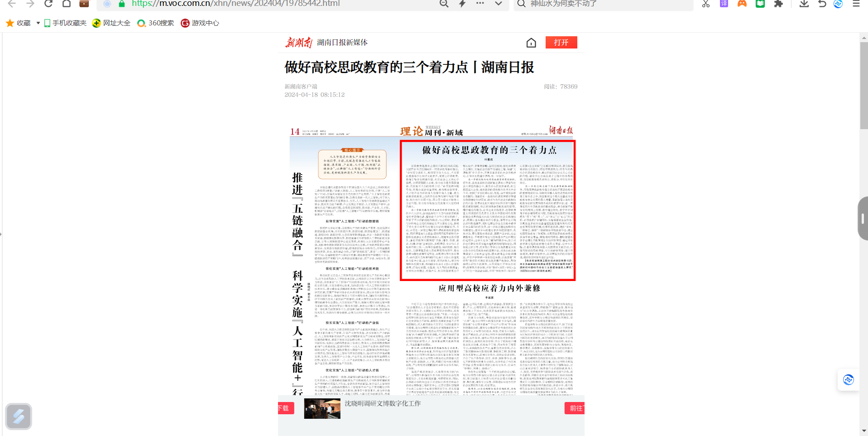This screenshot has height=436, width=868.
Task: Click the red 下载 button at bottom
Action: coord(285,408)
